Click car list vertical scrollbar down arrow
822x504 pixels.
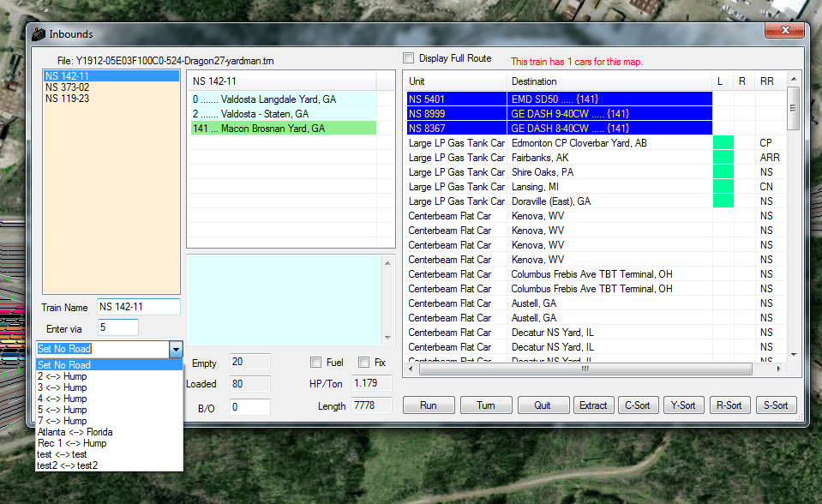tap(794, 355)
